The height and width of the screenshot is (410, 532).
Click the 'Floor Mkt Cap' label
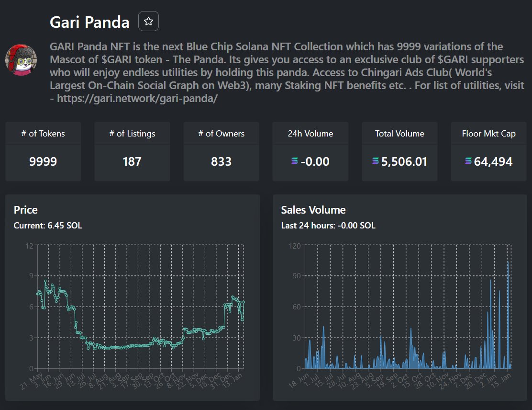489,134
